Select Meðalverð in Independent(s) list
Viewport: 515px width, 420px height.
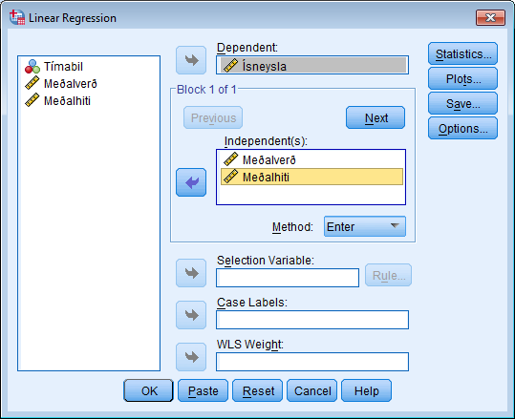pos(311,159)
